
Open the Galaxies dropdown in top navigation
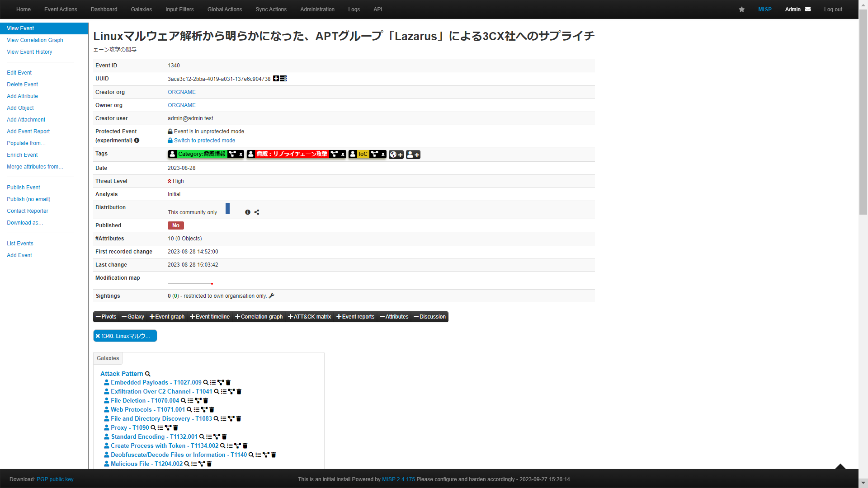[142, 9]
